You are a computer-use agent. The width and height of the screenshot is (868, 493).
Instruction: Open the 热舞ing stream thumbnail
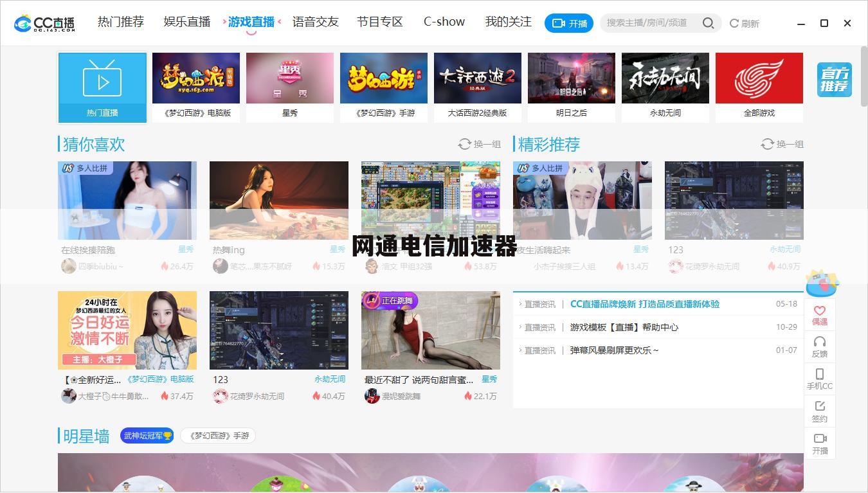pos(279,201)
